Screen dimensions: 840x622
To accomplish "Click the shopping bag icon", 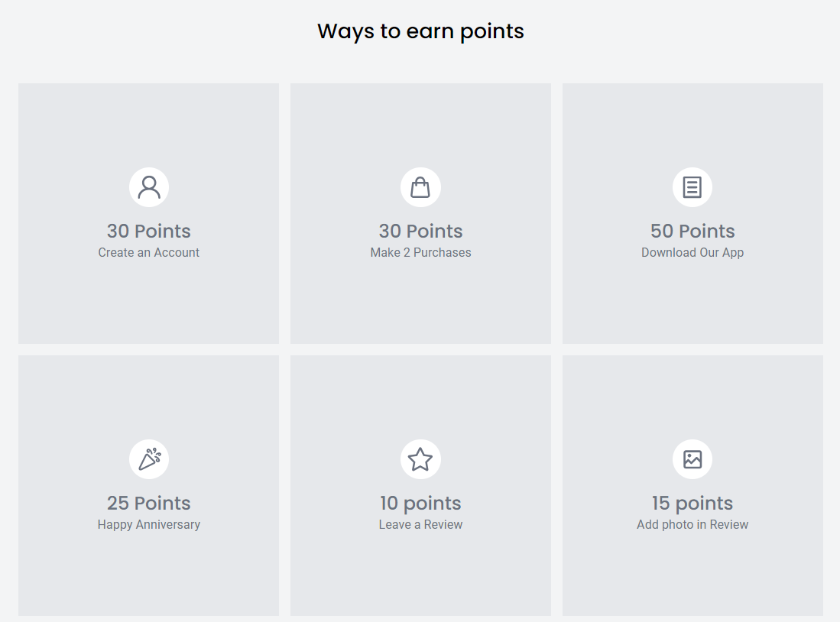I will click(420, 187).
